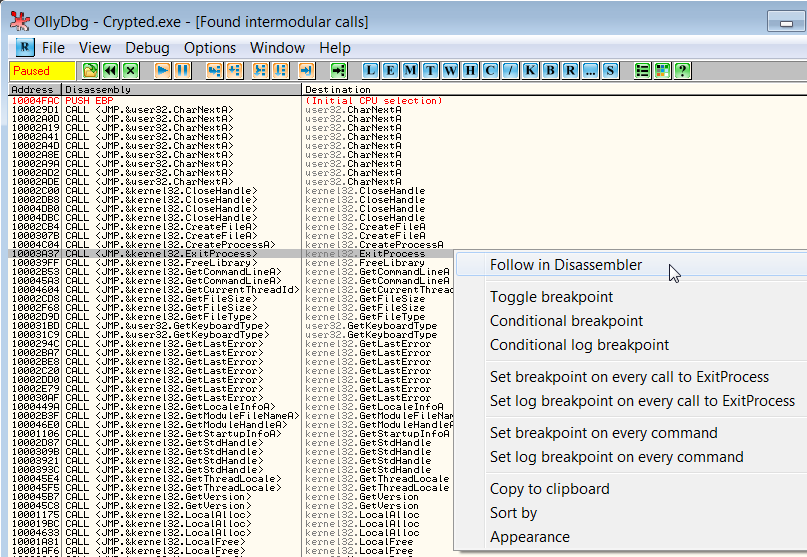Image resolution: width=807 pixels, height=557 pixels.
Task: Click the yellow Paused status indicator
Action: coord(42,71)
